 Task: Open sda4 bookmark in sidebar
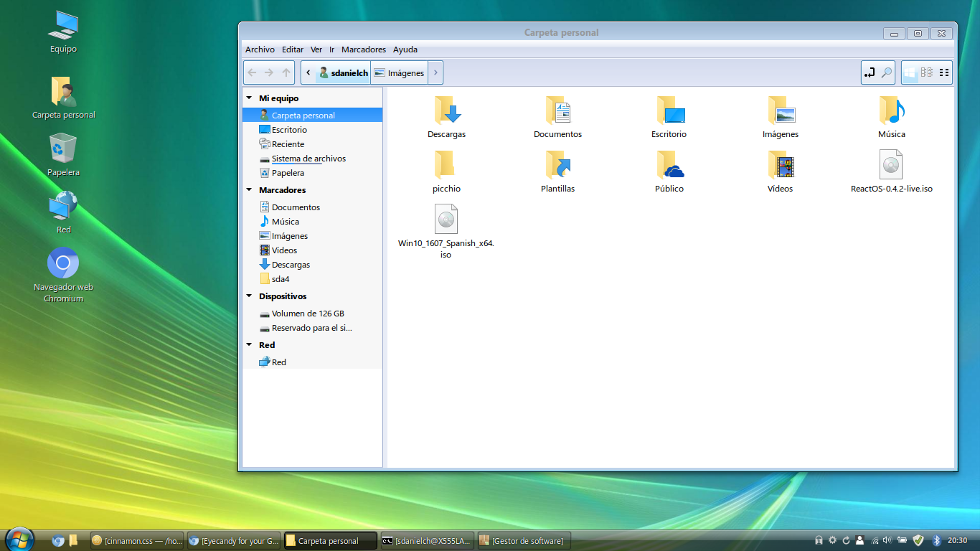tap(312, 279)
